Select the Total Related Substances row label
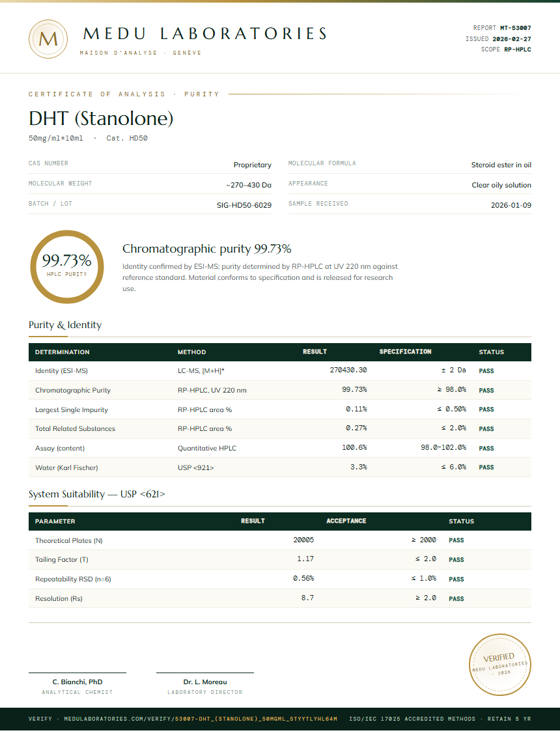560x750 pixels. tap(75, 428)
